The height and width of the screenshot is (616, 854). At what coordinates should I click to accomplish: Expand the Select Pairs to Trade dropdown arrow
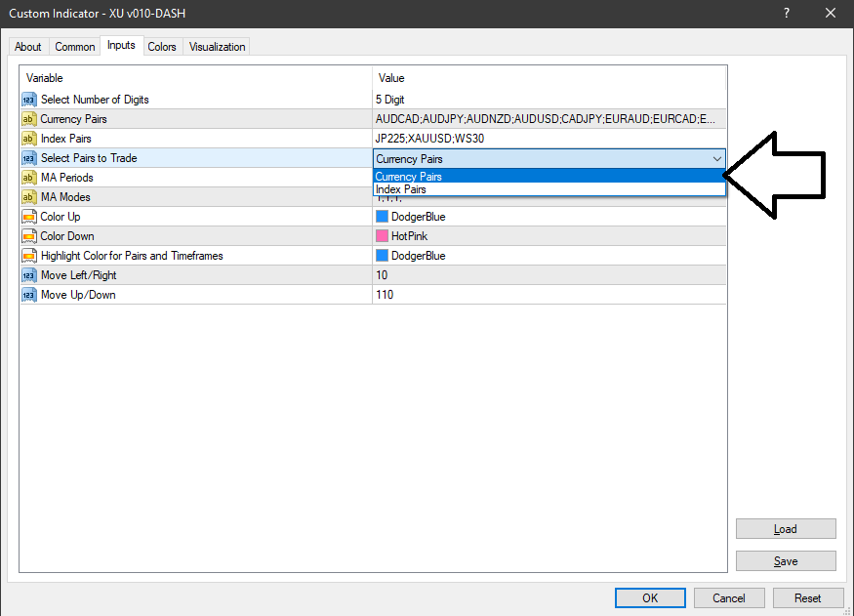click(717, 158)
